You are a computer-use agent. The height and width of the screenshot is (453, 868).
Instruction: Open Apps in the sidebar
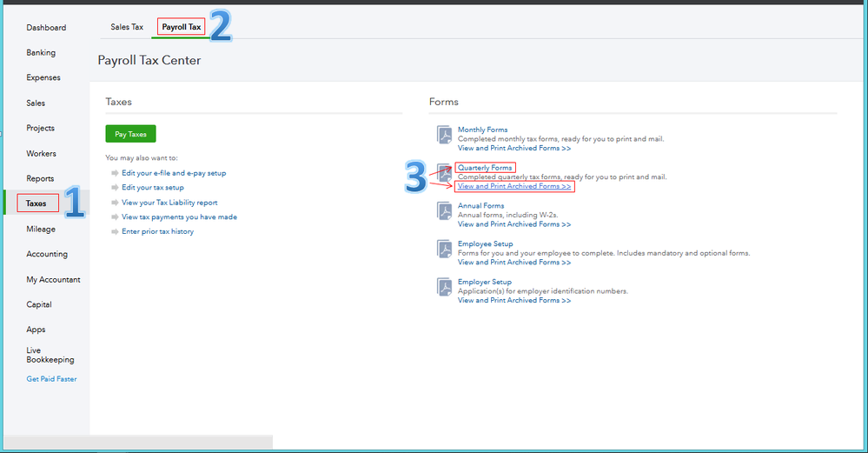click(36, 330)
